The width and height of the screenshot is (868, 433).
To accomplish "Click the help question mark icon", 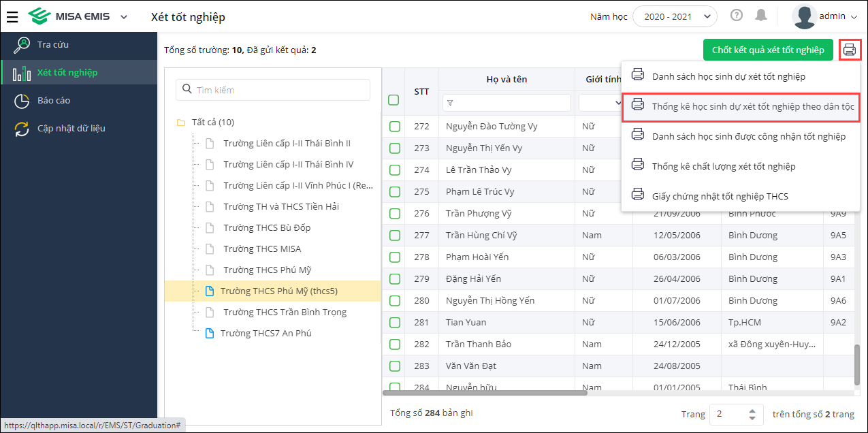I will pyautogui.click(x=737, y=16).
